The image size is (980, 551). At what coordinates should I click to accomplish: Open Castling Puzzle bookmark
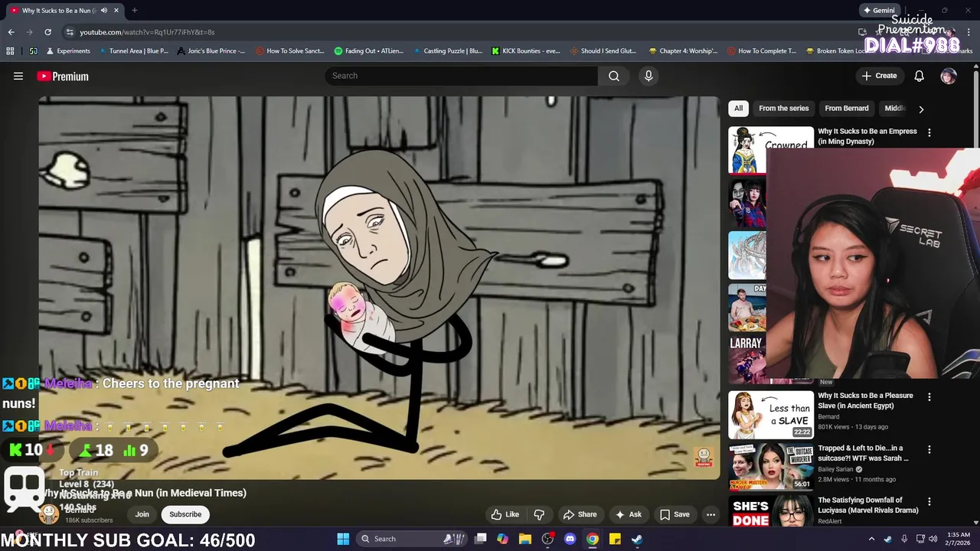click(447, 51)
